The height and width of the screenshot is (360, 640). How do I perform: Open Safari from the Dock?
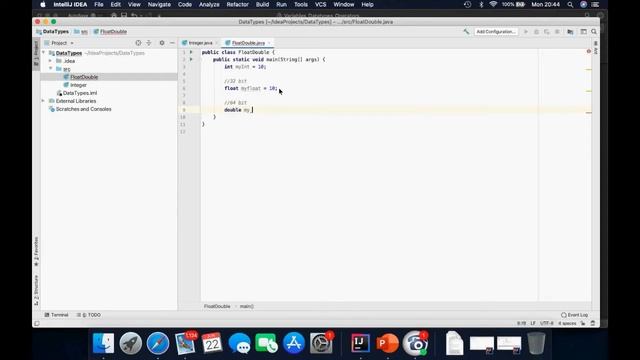coord(158,343)
